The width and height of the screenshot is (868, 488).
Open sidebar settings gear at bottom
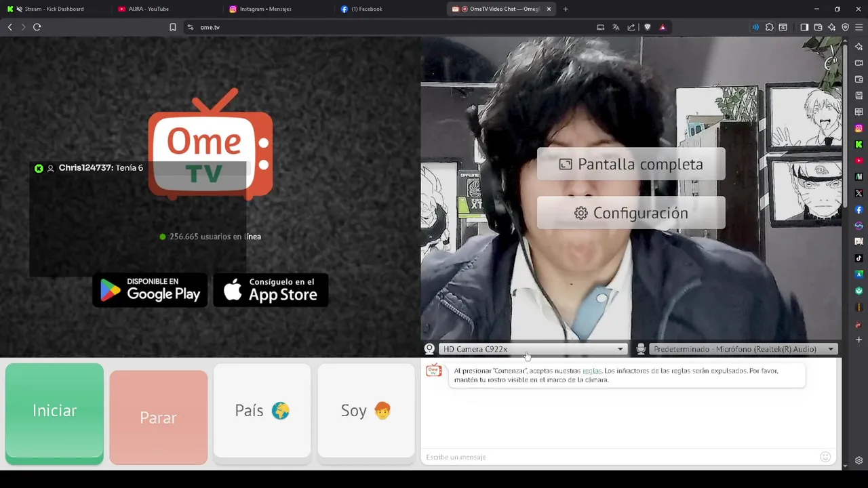point(859,461)
